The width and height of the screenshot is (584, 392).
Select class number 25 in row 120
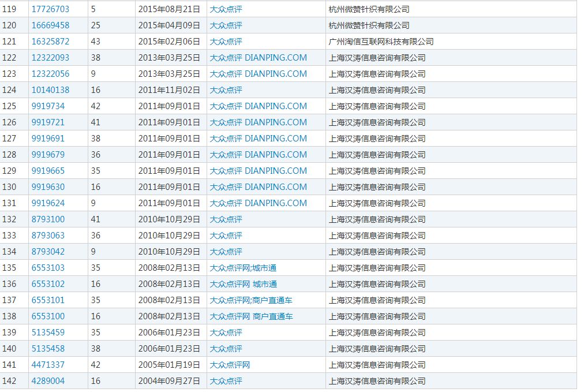96,25
